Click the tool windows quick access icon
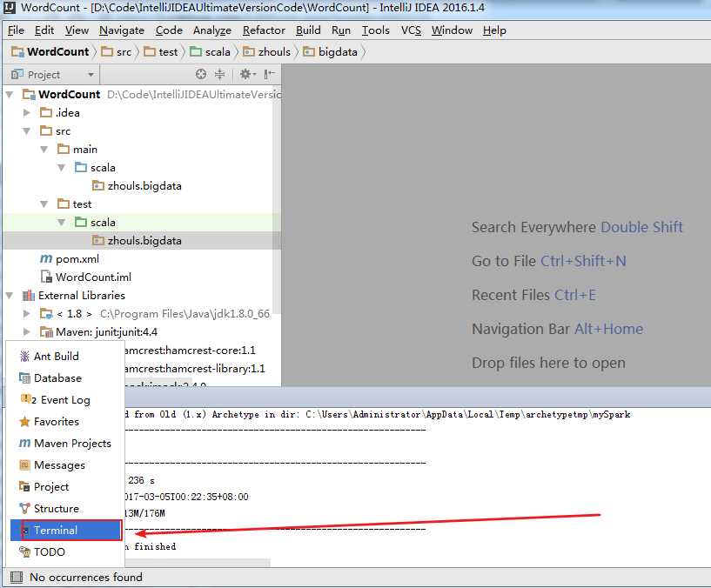The image size is (711, 588). (17, 577)
